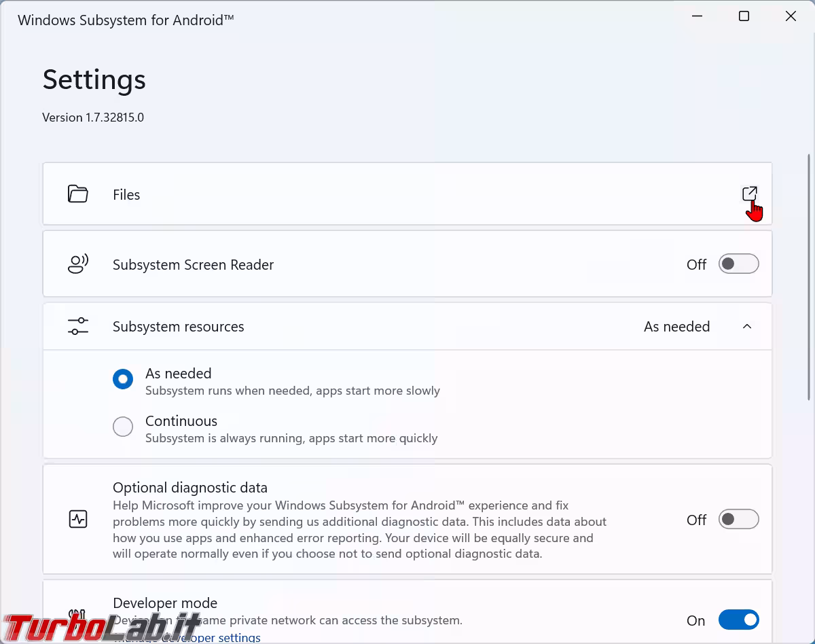Viewport: 815px width, 644px height.
Task: Minimize the Windows Subsystem for Android window
Action: coord(698,16)
